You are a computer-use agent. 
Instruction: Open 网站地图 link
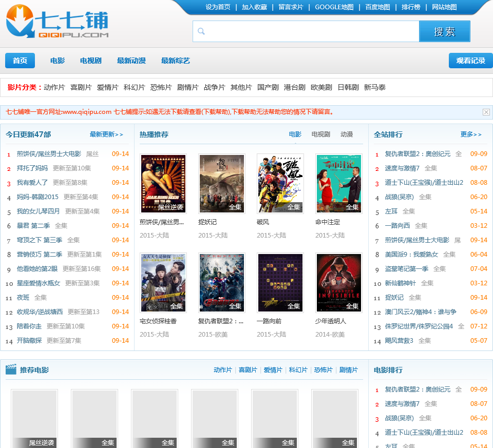[x=444, y=7]
